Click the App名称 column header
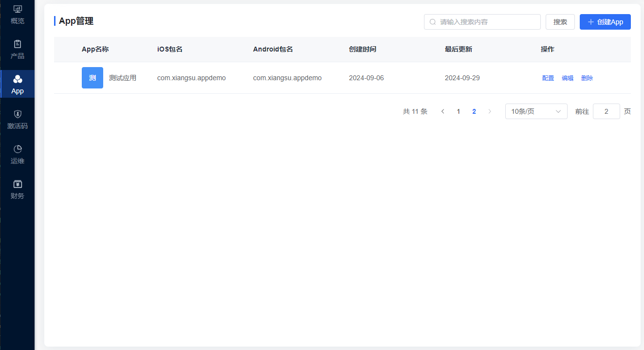The height and width of the screenshot is (350, 644). click(95, 49)
